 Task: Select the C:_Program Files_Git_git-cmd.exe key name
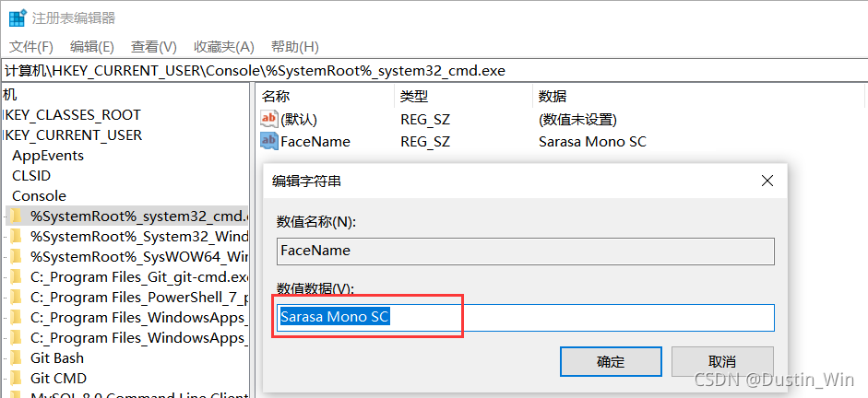point(139,277)
